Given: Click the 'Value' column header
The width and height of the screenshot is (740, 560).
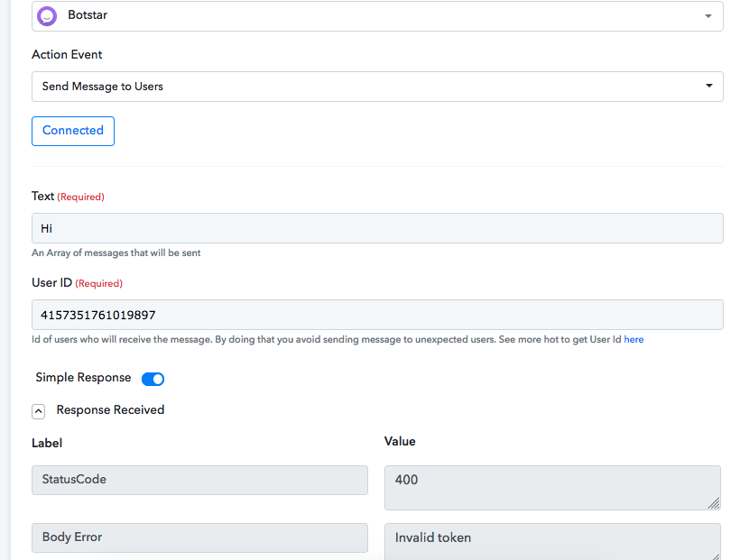Looking at the screenshot, I should 400,442.
